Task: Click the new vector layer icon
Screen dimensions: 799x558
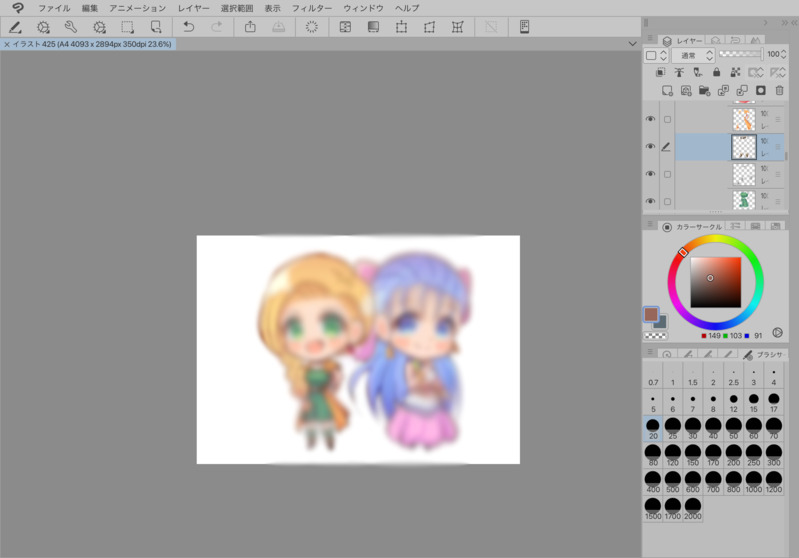Action: [x=686, y=91]
